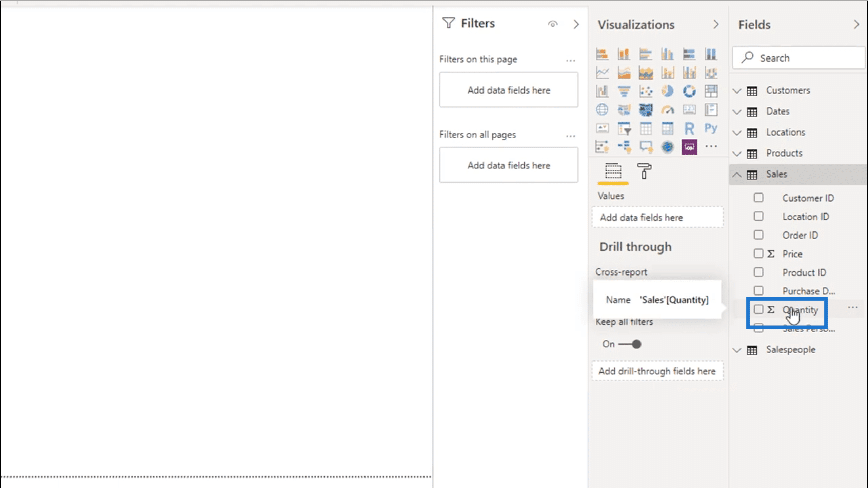Click Add data fields here in Values
The image size is (868, 488).
click(657, 217)
